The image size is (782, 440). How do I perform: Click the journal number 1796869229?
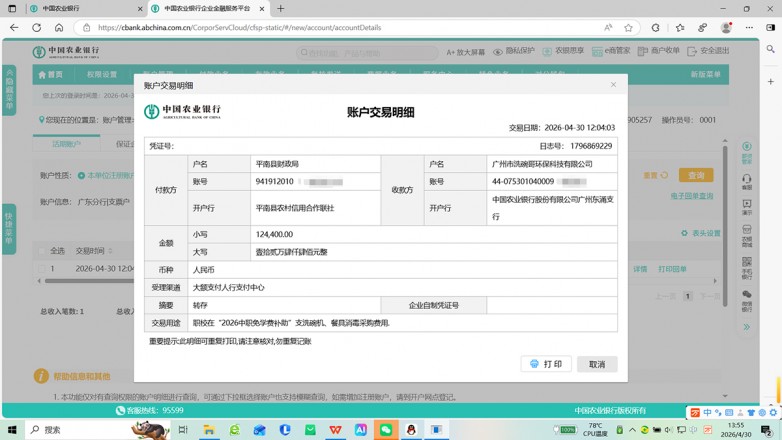click(x=591, y=146)
